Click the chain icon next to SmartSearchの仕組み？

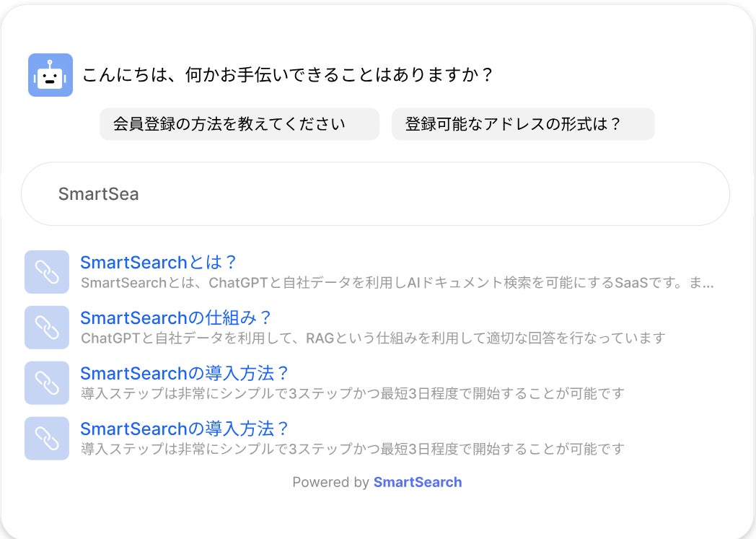click(x=46, y=328)
